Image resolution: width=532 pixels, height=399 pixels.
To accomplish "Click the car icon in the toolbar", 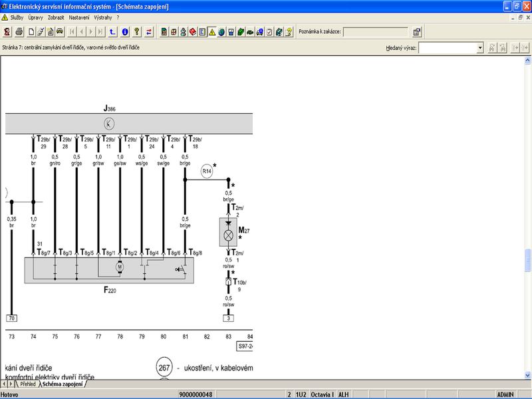I will click(x=61, y=31).
